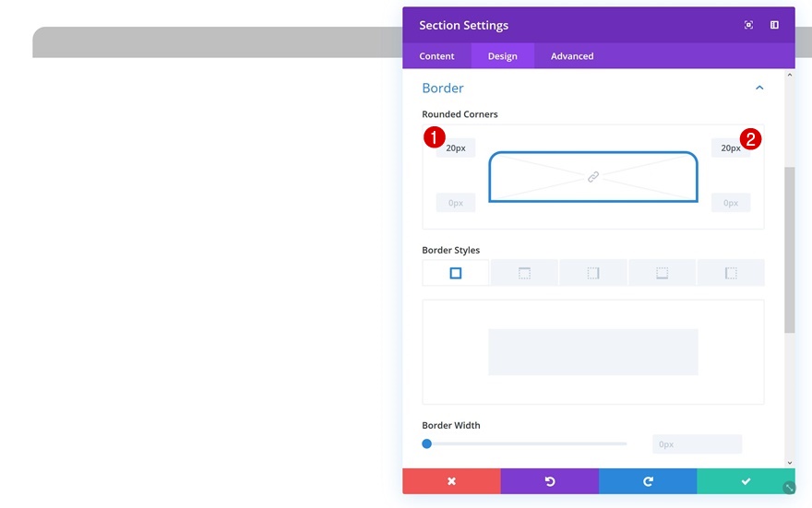The height and width of the screenshot is (508, 812).
Task: Click the settings panel scrollbar thumb
Action: tap(789, 250)
